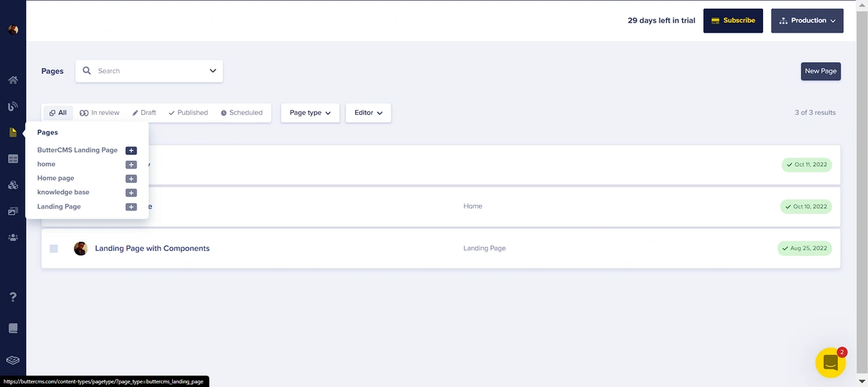
Task: Click search magnifier icon
Action: (x=88, y=71)
